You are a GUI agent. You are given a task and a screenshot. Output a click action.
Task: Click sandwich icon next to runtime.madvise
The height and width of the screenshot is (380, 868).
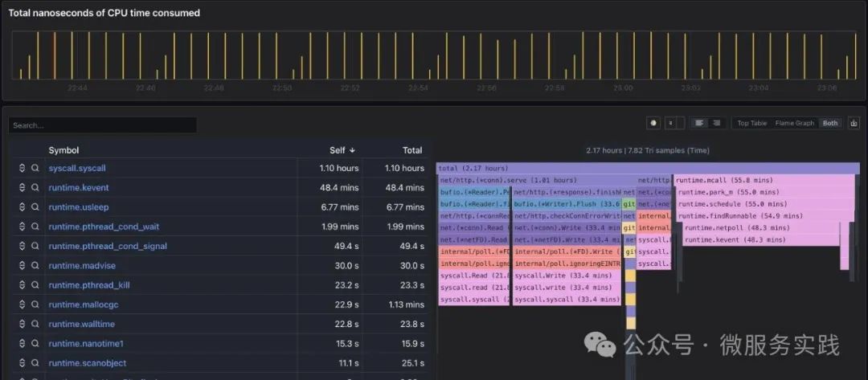pyautogui.click(x=23, y=265)
